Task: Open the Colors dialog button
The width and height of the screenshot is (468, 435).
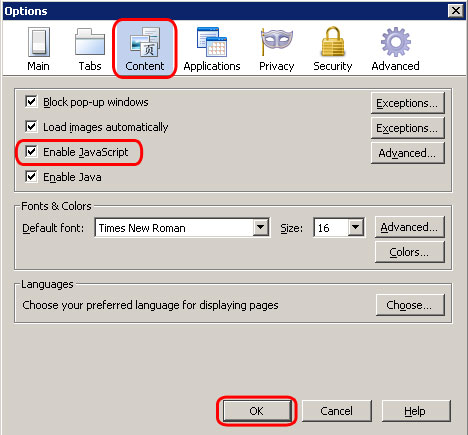Action: pos(409,252)
